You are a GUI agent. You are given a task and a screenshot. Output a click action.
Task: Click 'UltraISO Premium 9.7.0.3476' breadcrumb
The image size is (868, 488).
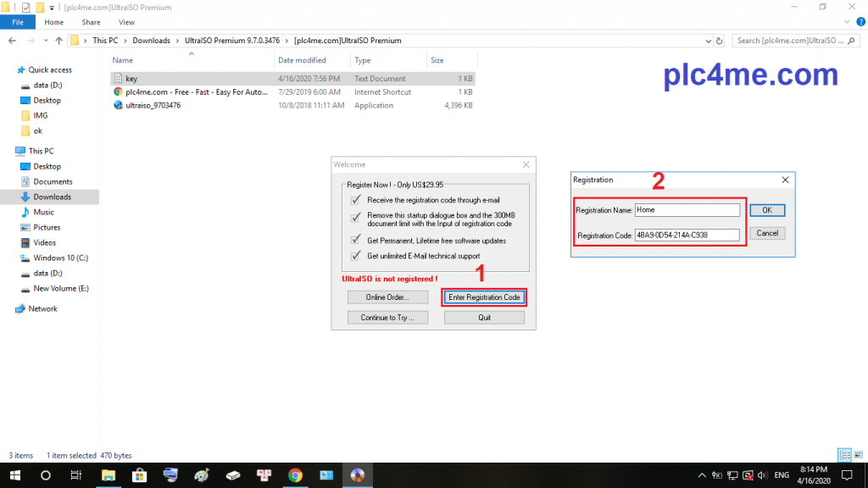coord(232,41)
